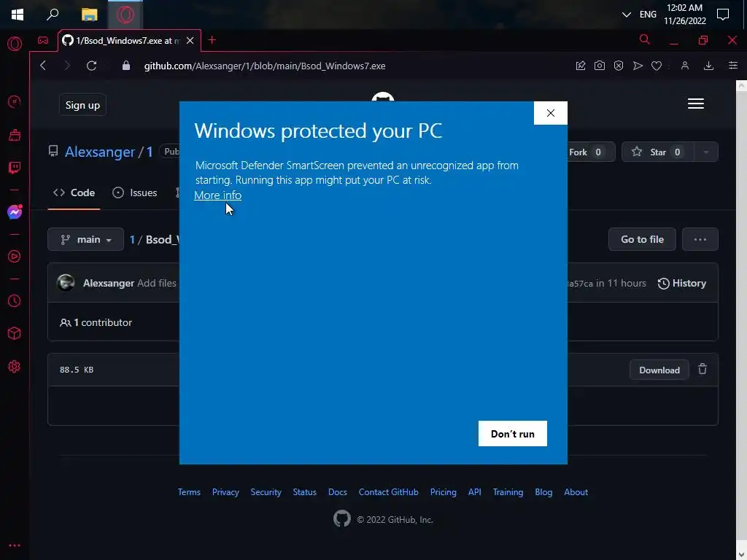Open the Training footer link
The height and width of the screenshot is (560, 747).
click(x=508, y=492)
